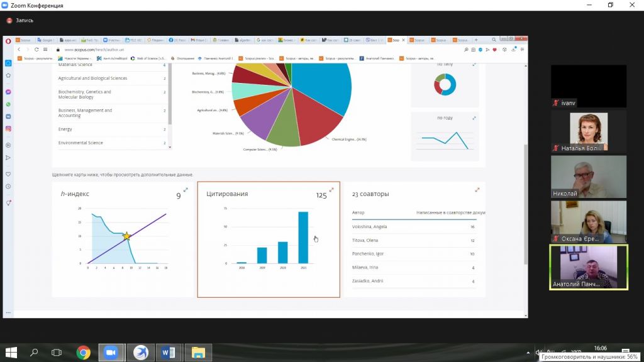Open coauthor Voloshina, Angela
The width and height of the screenshot is (644, 362).
(369, 226)
